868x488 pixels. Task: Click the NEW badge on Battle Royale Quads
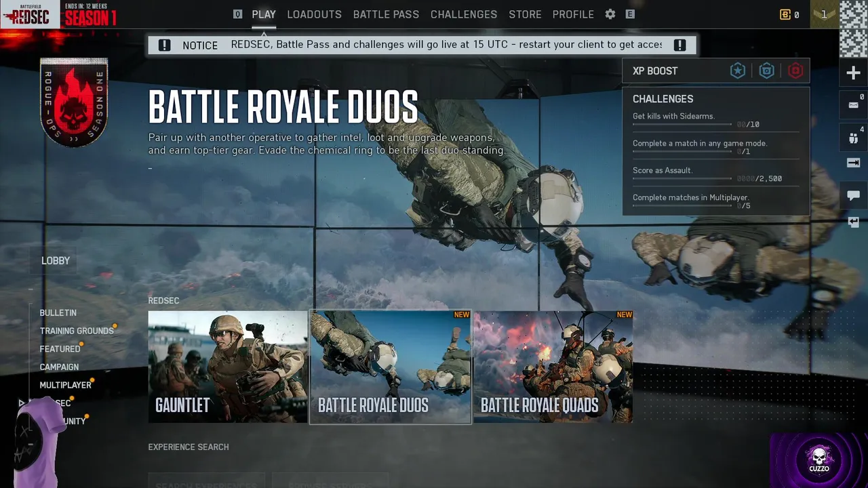pyautogui.click(x=625, y=315)
